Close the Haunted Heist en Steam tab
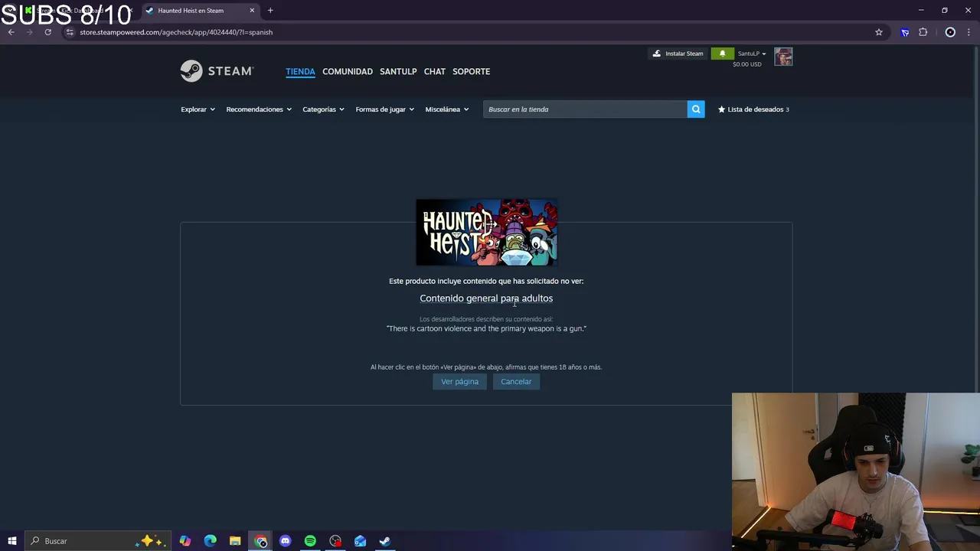Viewport: 980px width, 551px height. click(252, 11)
